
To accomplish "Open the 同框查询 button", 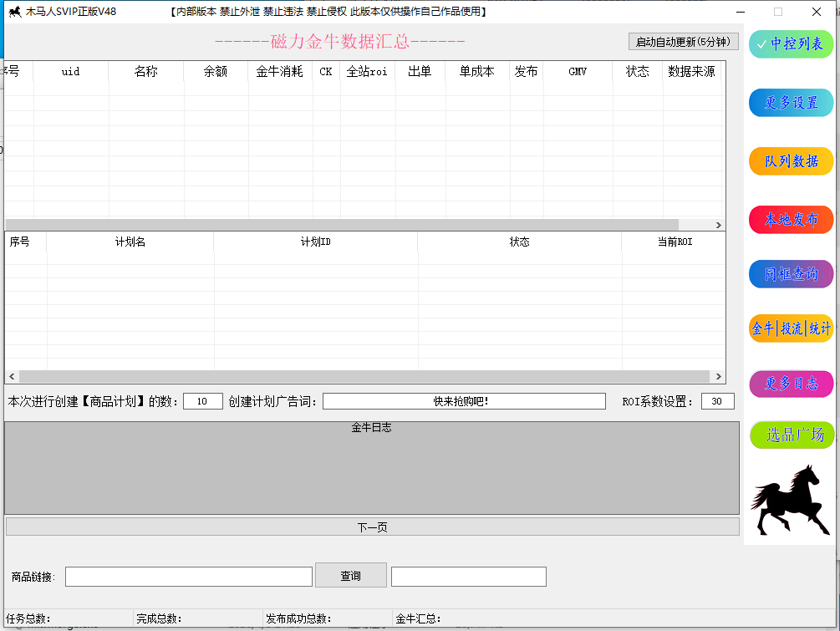I will click(x=791, y=274).
